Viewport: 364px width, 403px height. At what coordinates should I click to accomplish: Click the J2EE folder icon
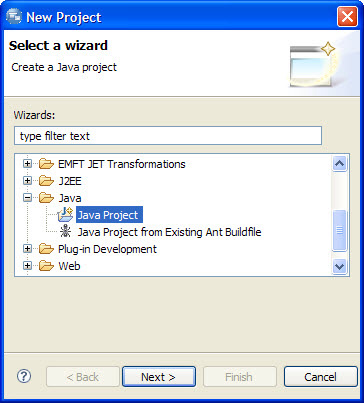point(46,181)
